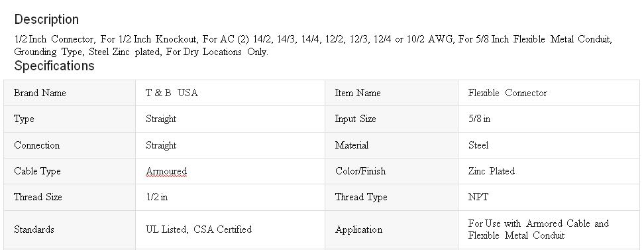Viewport: 644px width, 250px height.
Task: Click the Specifications heading
Action: [54, 66]
